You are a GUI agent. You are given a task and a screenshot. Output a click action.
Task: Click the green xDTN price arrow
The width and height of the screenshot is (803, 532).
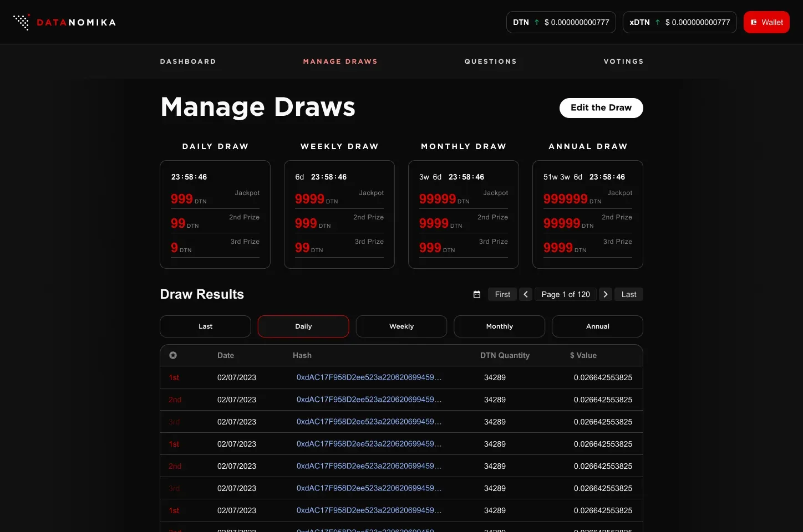coord(658,22)
